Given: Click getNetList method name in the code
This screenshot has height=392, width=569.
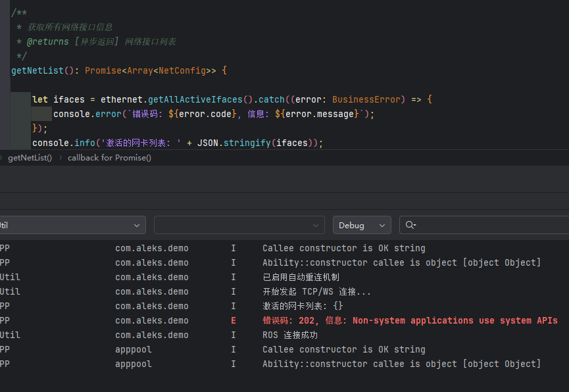Looking at the screenshot, I should [37, 70].
